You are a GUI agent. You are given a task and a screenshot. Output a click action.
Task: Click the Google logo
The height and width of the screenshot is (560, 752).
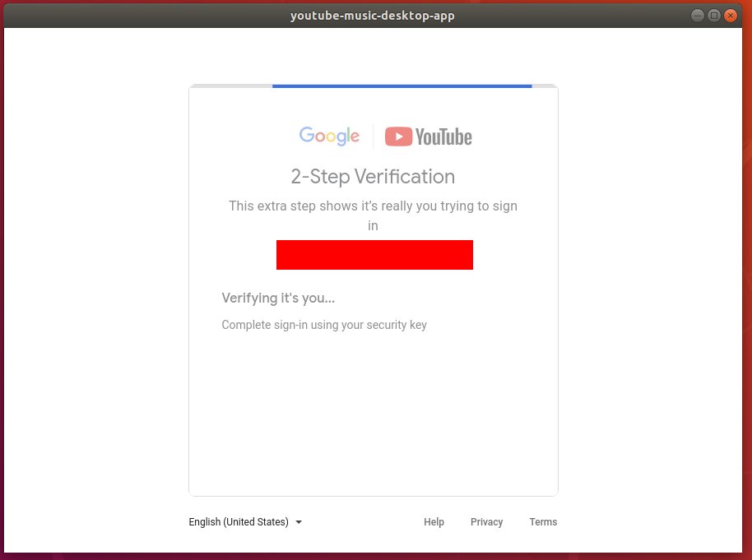pos(328,137)
